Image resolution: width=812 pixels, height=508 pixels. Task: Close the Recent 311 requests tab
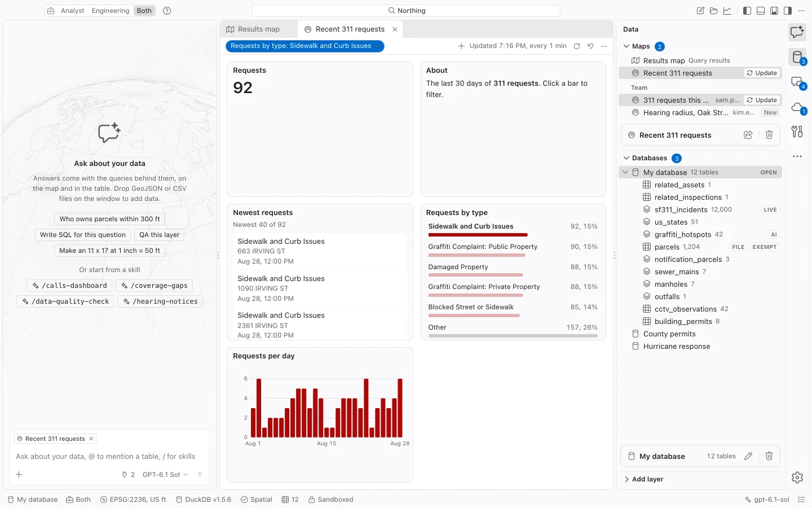(x=395, y=29)
